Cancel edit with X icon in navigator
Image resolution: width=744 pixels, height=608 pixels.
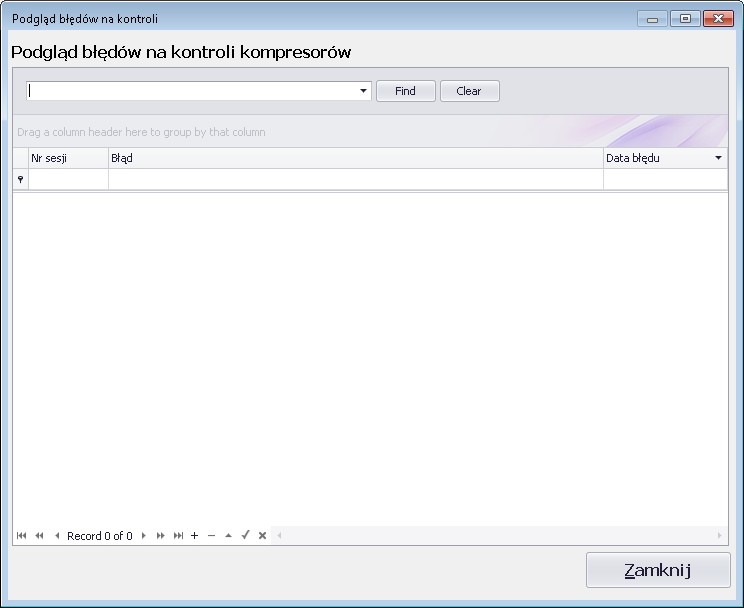click(262, 536)
